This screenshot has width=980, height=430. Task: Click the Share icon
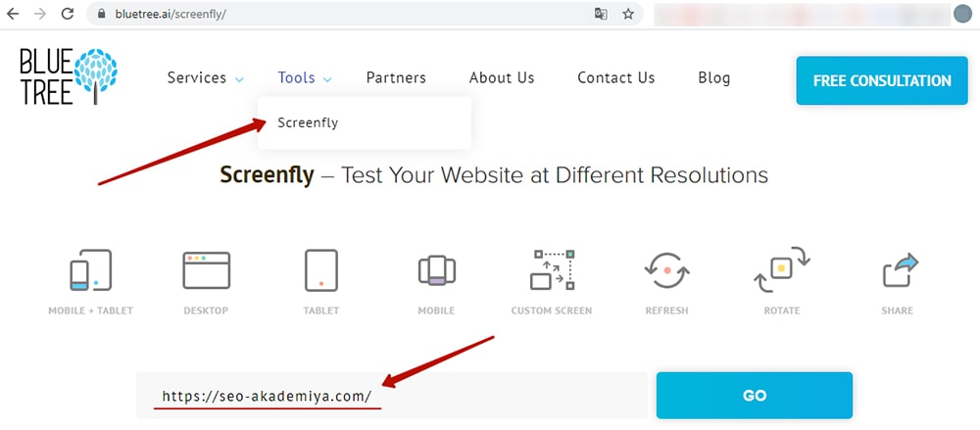pos(897,271)
